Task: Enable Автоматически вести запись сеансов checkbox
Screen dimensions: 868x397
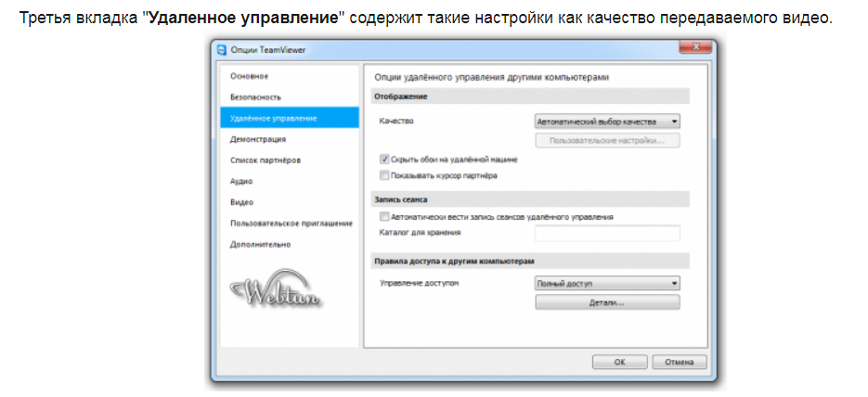Action: tap(384, 217)
